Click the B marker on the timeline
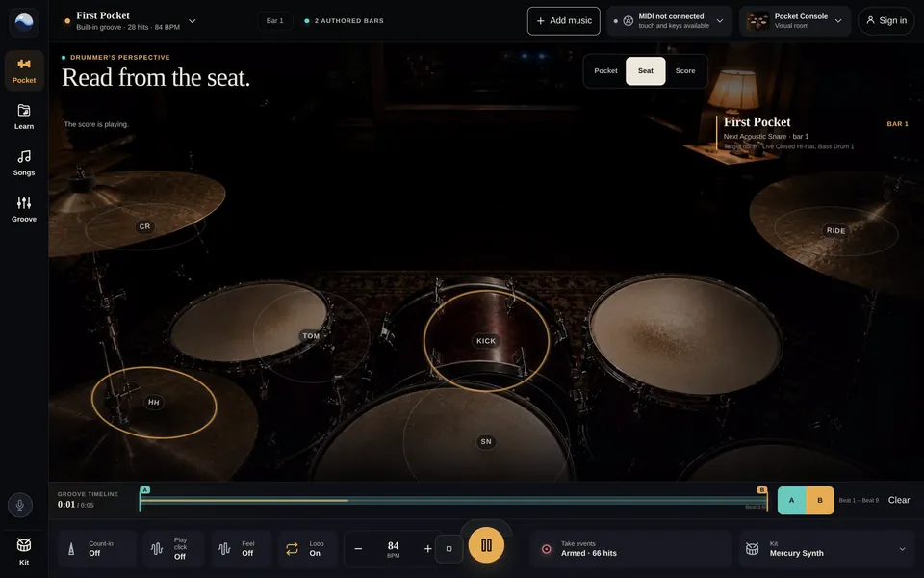The width and height of the screenshot is (924, 578). pyautogui.click(x=762, y=490)
